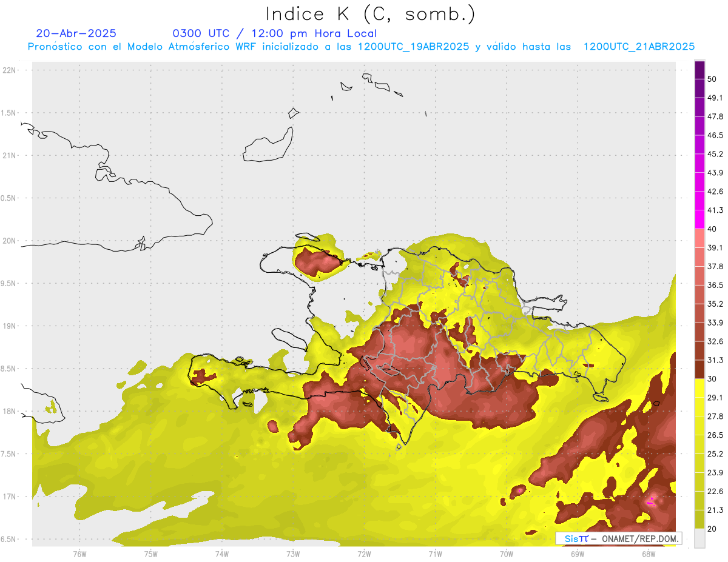Pick the dark purple colorbar swatch above 50
728x562 pixels.
point(699,70)
